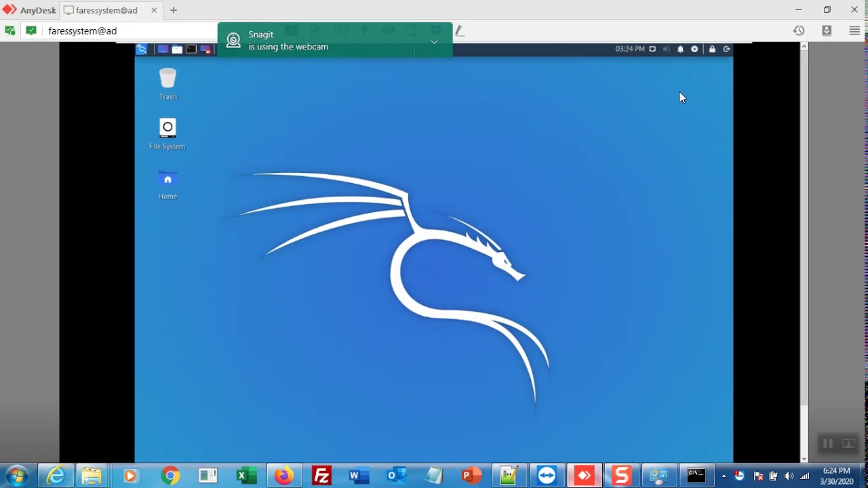This screenshot has height=488, width=868.
Task: Pause the recording overlay button
Action: [x=828, y=443]
